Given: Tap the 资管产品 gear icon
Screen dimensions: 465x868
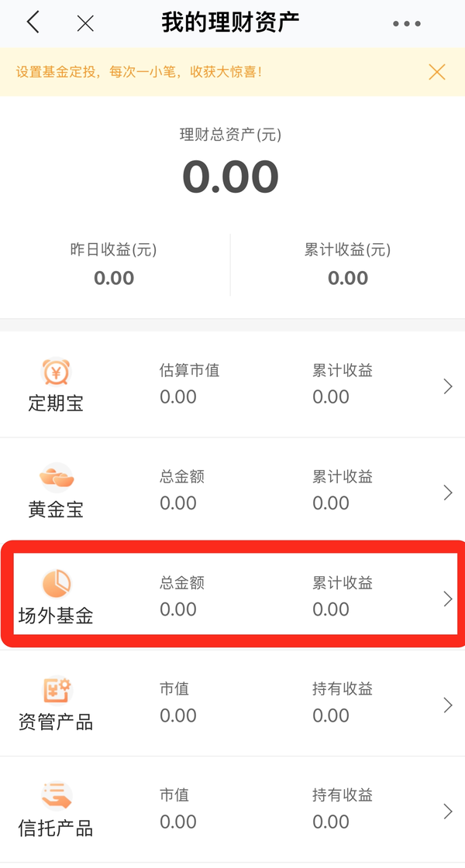Looking at the screenshot, I should [57, 691].
